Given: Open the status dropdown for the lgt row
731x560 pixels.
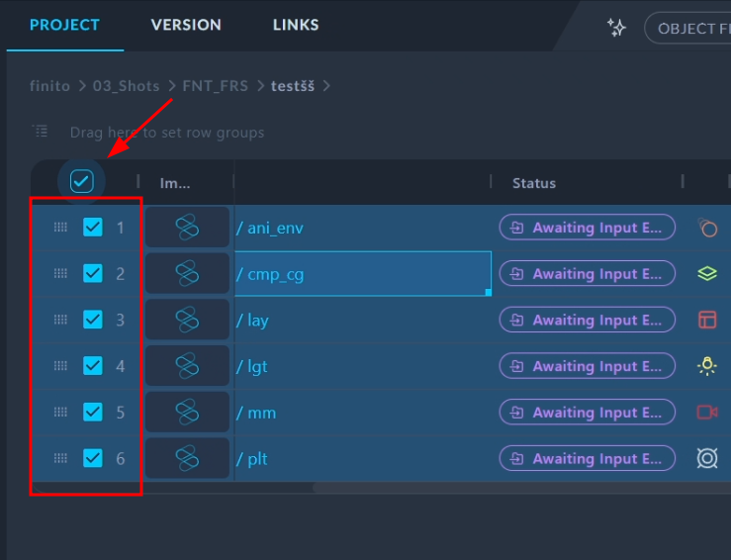Looking at the screenshot, I should (587, 366).
